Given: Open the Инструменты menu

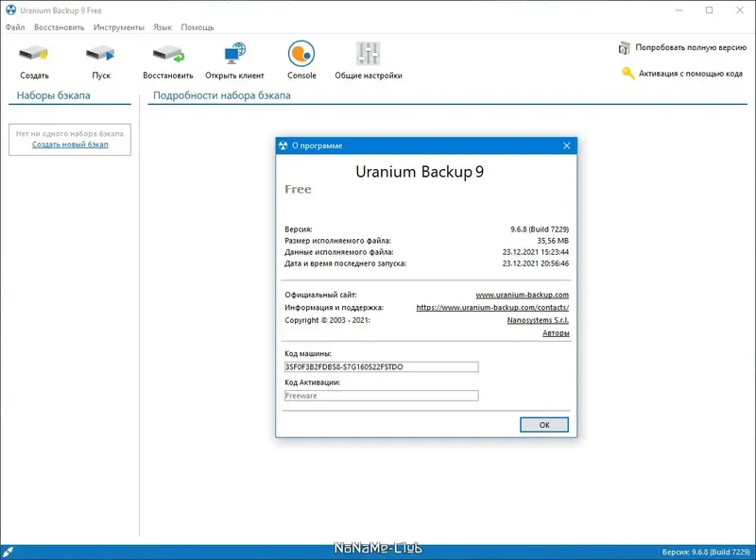Looking at the screenshot, I should point(119,27).
